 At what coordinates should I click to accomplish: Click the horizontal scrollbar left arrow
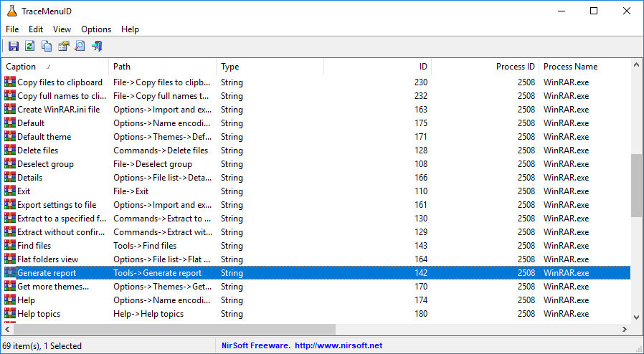coord(7,329)
